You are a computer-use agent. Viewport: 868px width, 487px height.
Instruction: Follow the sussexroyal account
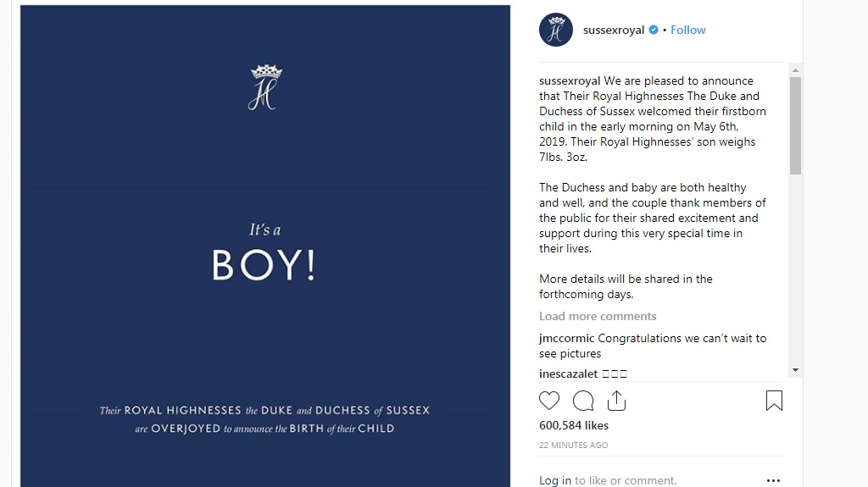pos(688,30)
